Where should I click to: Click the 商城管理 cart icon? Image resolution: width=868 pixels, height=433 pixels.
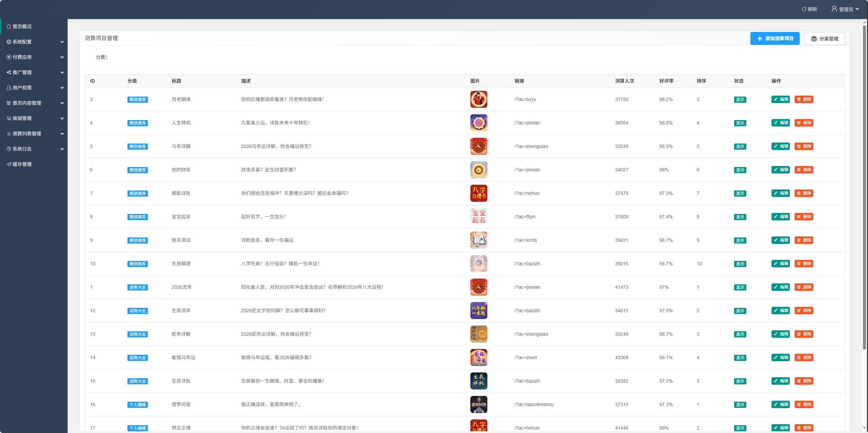coord(9,118)
